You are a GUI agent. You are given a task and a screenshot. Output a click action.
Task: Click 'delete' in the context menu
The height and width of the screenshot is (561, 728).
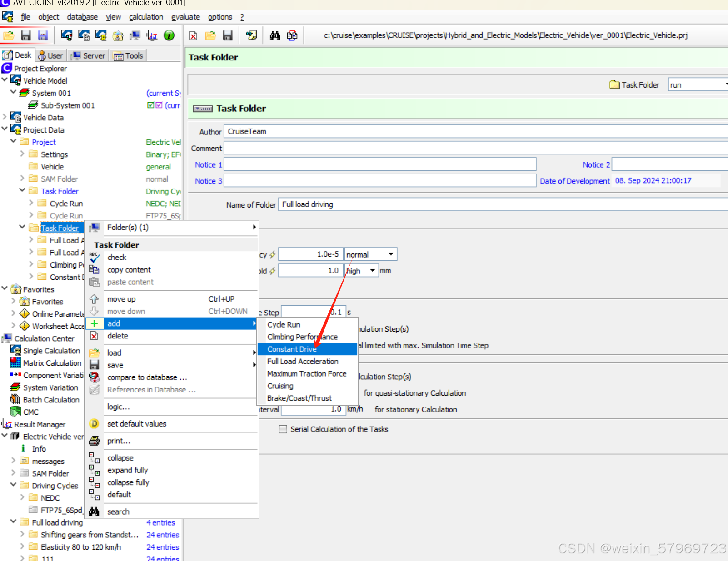point(172,336)
